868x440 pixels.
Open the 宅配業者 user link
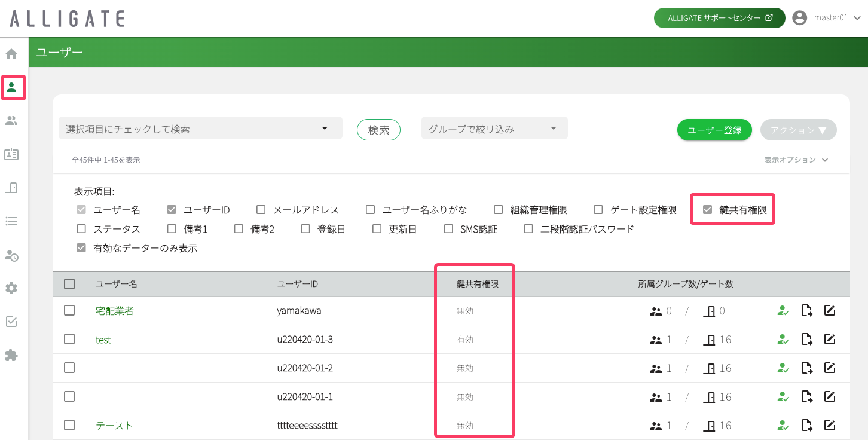coord(115,311)
